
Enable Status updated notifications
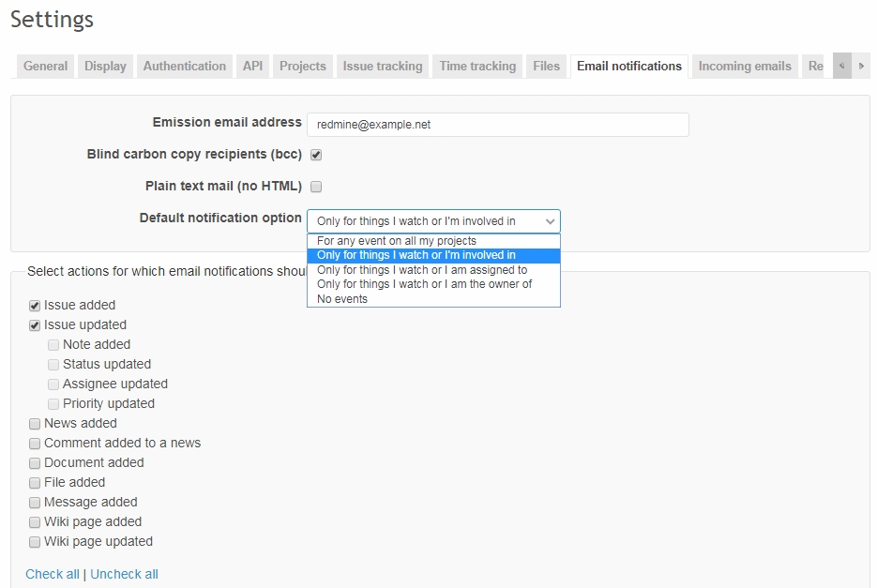53,364
